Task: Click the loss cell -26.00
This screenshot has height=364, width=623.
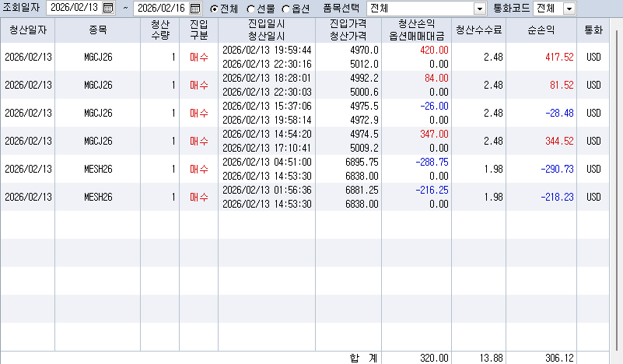Action: coord(434,106)
